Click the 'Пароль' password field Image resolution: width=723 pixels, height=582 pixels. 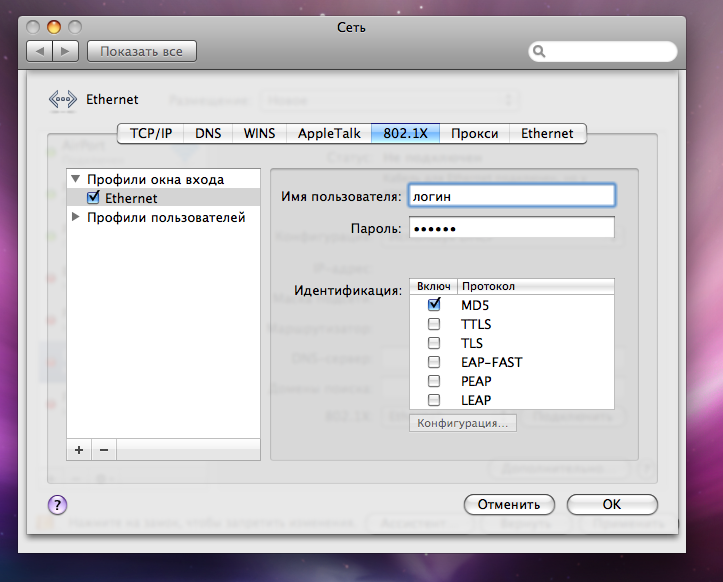click(511, 227)
